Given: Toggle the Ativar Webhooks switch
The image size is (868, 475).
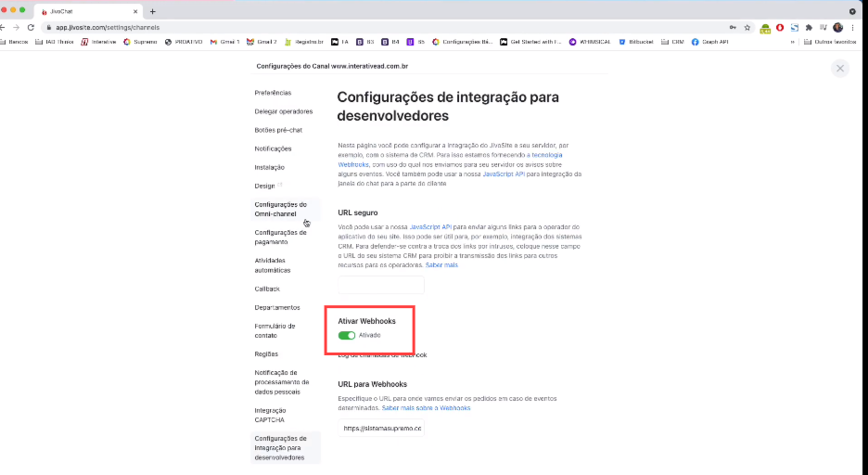Looking at the screenshot, I should click(347, 335).
